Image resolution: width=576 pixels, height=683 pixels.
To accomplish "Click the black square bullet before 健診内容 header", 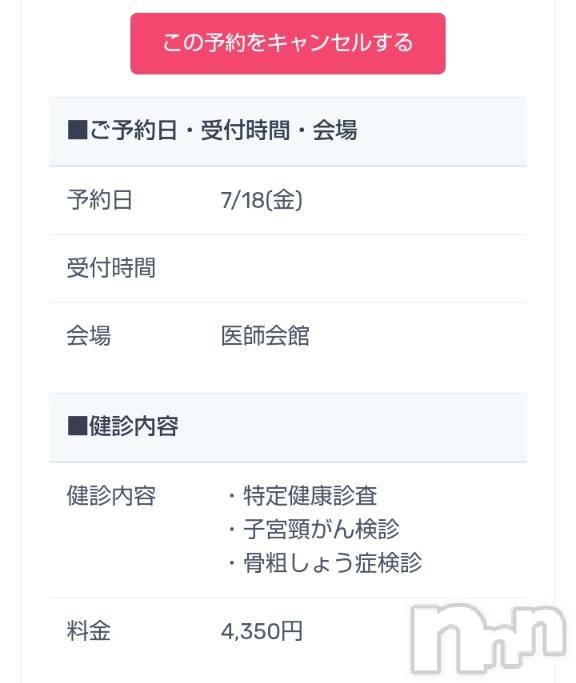I will coord(78,426).
